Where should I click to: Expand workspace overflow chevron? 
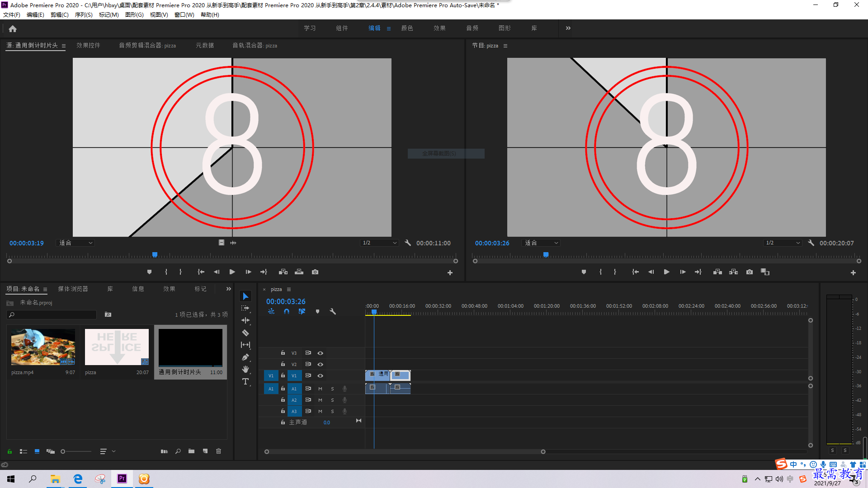[x=568, y=28]
